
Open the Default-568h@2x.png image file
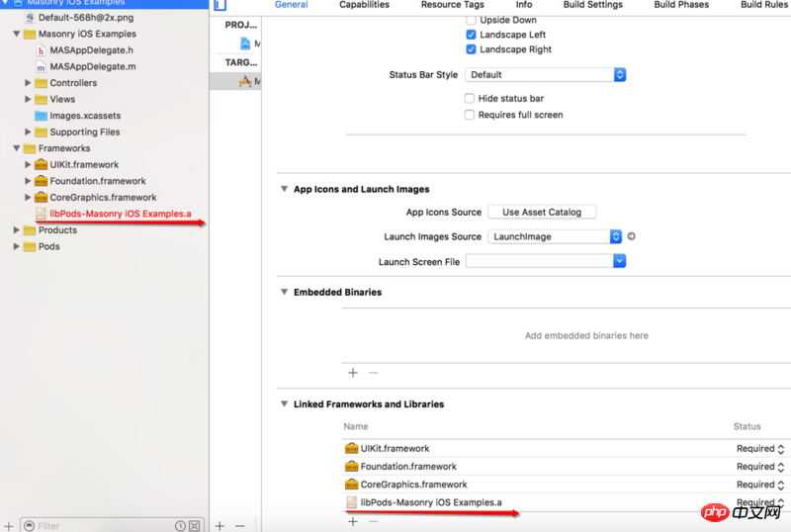[x=86, y=18]
